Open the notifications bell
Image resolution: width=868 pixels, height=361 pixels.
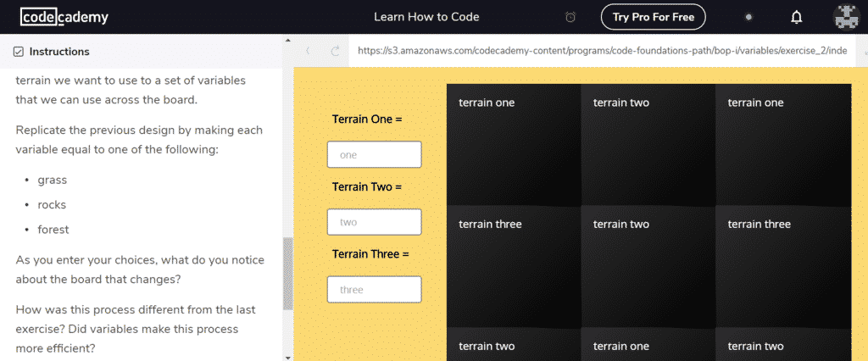pos(796,17)
